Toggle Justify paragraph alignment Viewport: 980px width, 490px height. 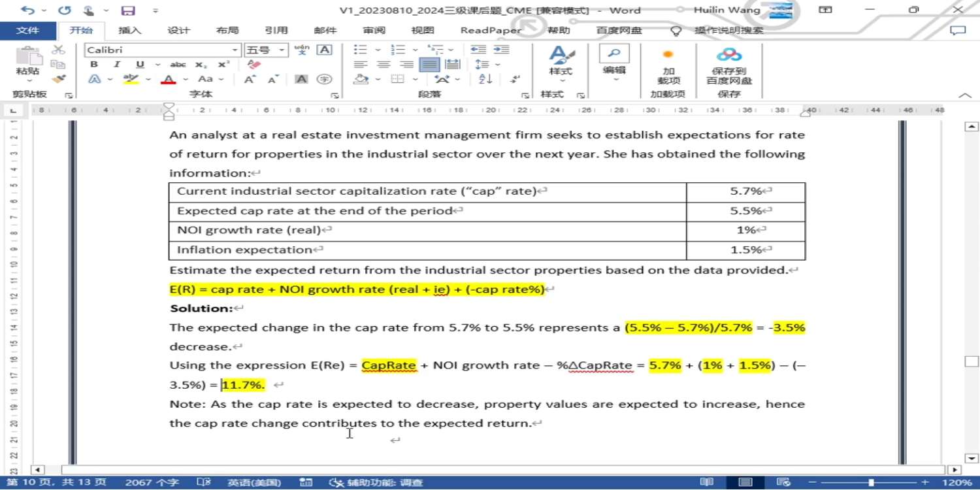[429, 65]
